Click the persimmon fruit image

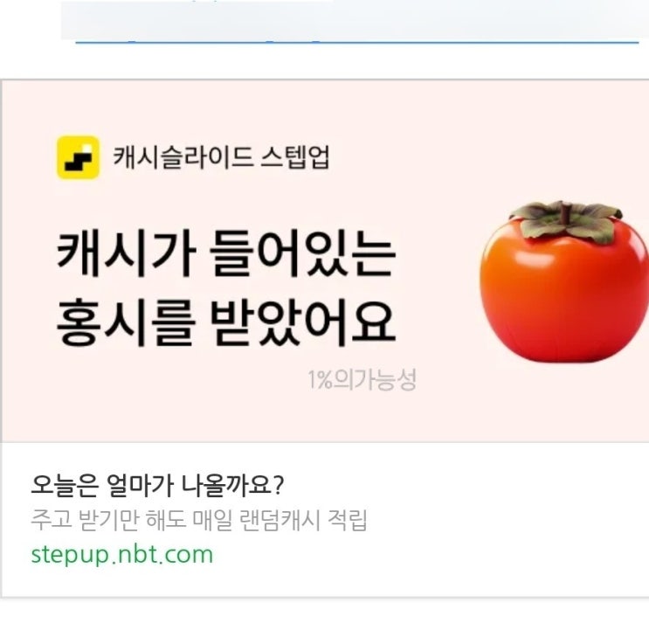pyautogui.click(x=563, y=281)
